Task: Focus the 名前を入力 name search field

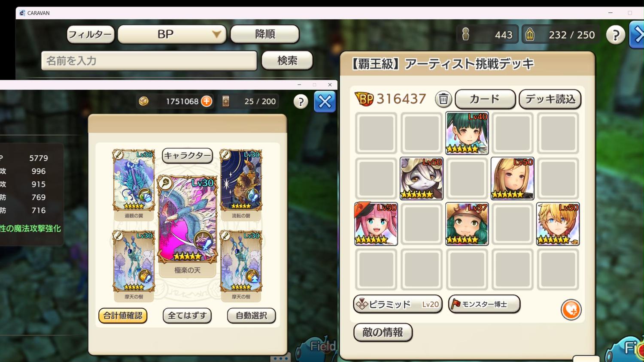Action: (149, 60)
